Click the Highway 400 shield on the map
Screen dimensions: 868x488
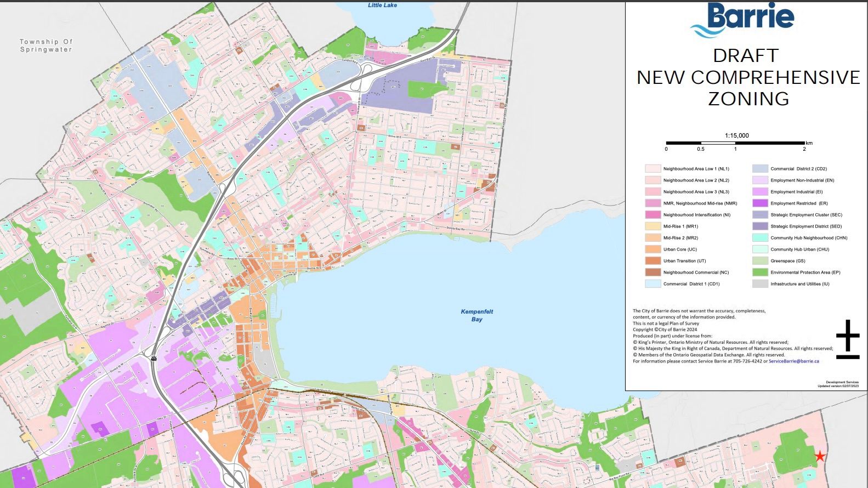(154, 358)
